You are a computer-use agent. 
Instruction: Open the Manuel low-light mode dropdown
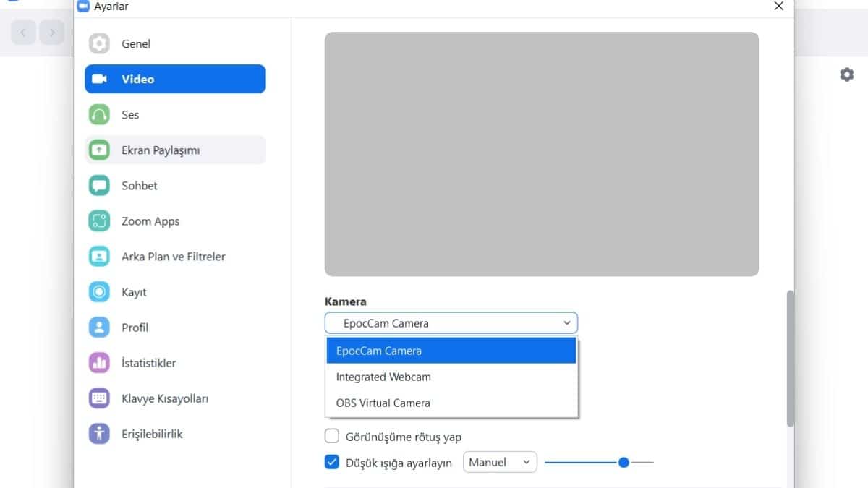click(500, 462)
